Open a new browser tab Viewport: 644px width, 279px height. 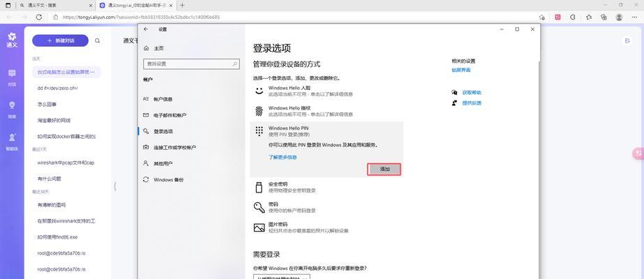click(182, 6)
